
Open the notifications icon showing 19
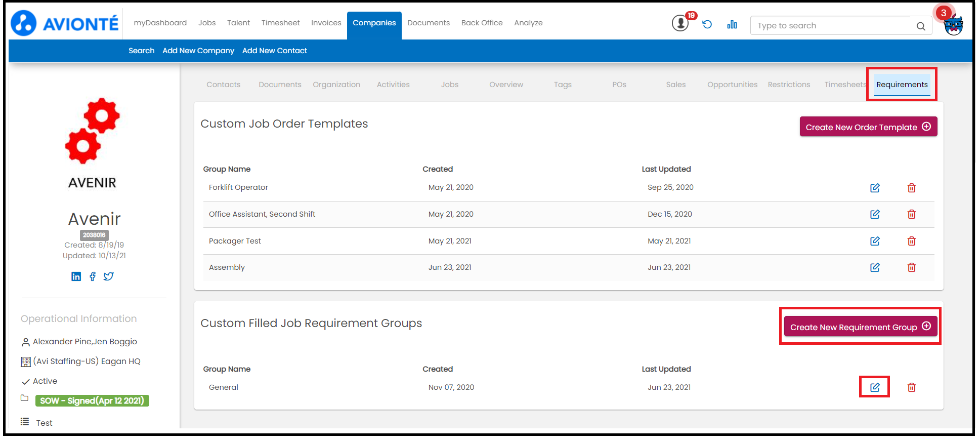pyautogui.click(x=680, y=23)
